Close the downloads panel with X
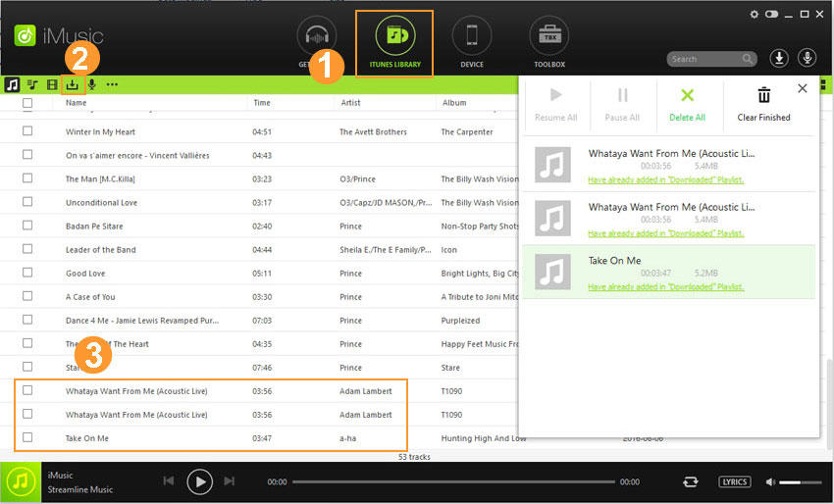Screen dimensions: 834x504 [x=803, y=88]
